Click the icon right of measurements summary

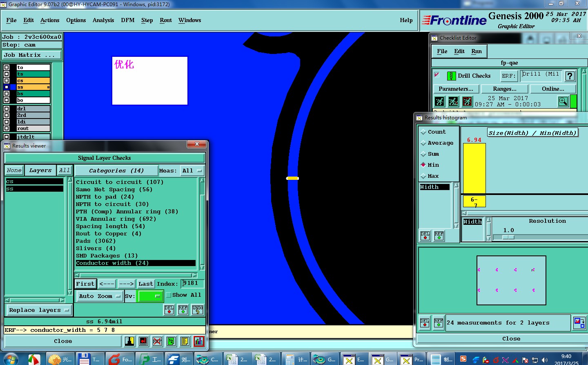(579, 323)
